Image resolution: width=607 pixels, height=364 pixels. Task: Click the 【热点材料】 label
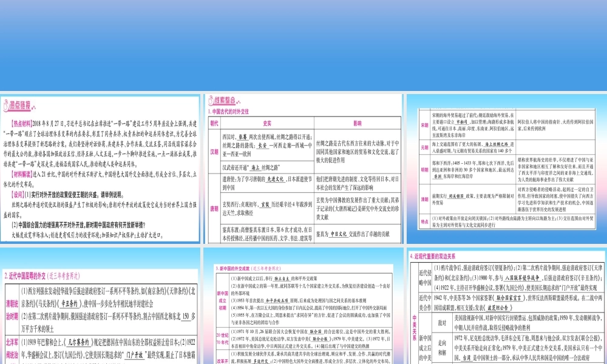22,124
